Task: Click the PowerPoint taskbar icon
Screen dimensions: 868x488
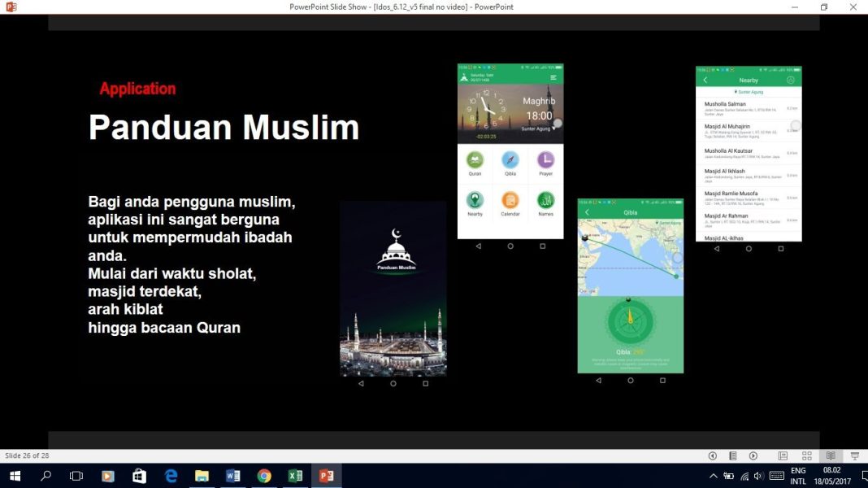Action: click(x=326, y=476)
